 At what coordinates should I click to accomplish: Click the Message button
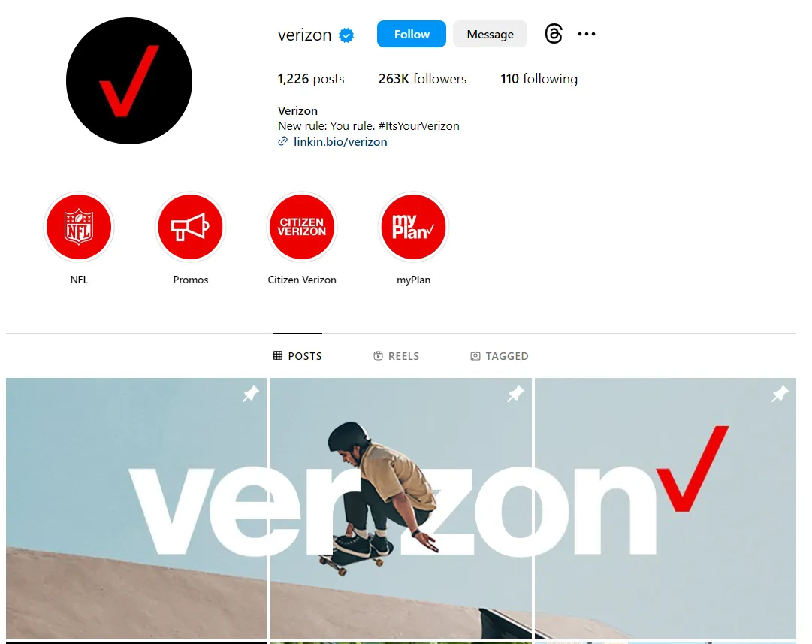(x=490, y=35)
